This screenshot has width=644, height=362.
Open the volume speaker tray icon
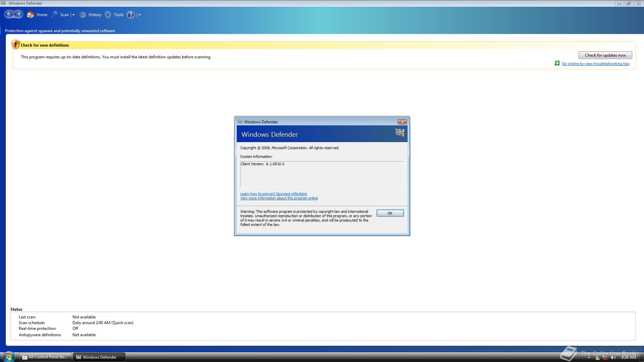(x=613, y=357)
